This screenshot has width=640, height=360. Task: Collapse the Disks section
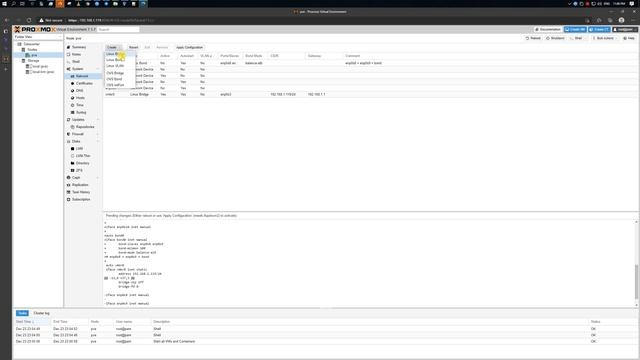pyautogui.click(x=98, y=141)
